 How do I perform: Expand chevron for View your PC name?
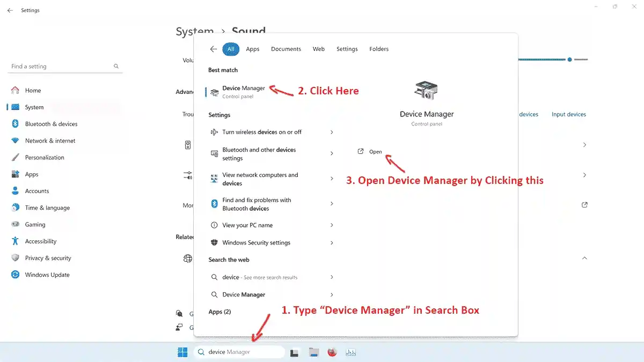tap(332, 225)
